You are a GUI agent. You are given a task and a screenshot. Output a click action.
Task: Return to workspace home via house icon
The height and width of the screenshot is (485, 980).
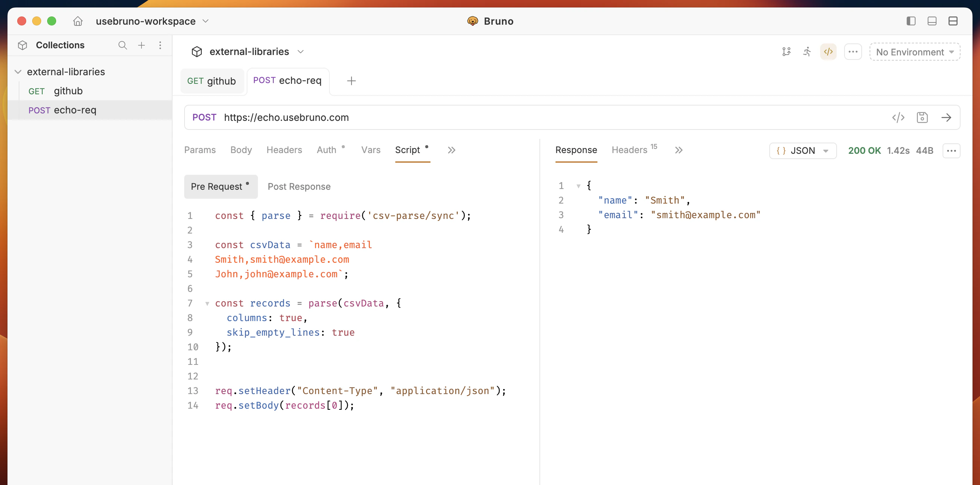pos(77,21)
